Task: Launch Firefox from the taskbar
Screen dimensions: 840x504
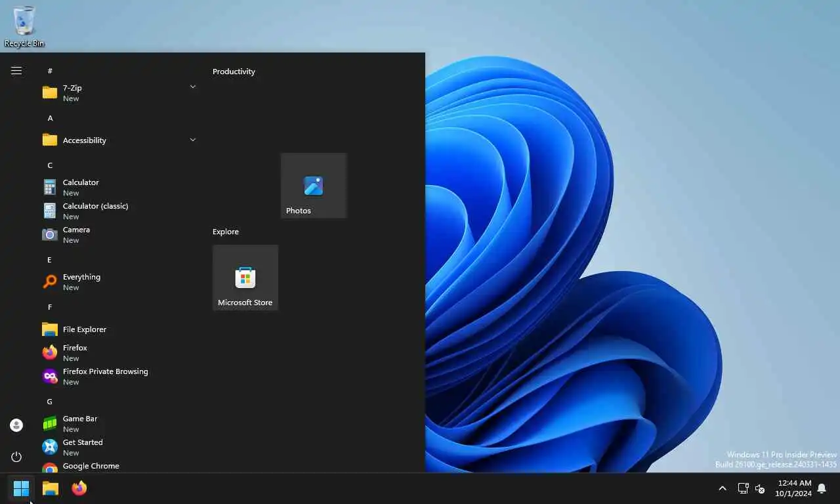Action: click(79, 488)
